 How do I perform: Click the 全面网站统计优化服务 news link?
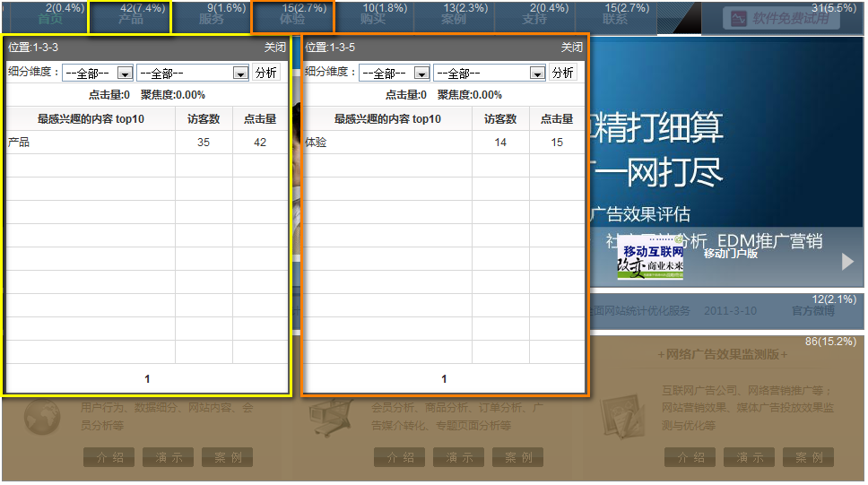pos(640,311)
